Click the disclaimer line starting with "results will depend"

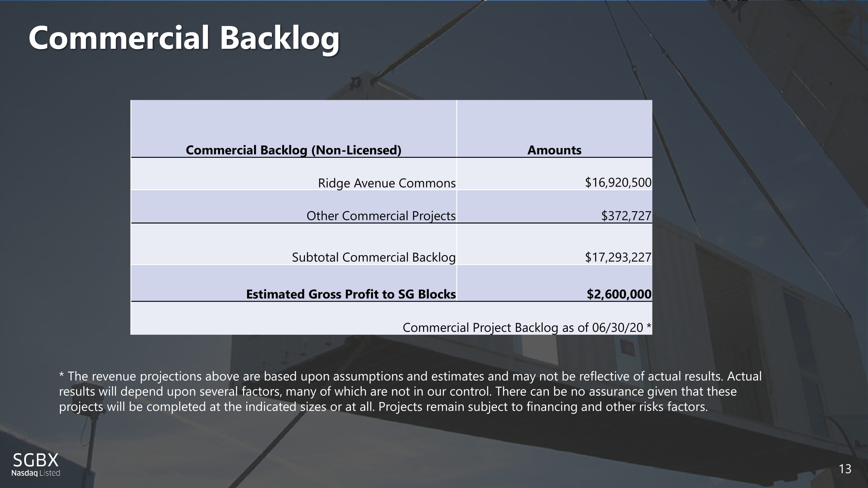coord(398,391)
